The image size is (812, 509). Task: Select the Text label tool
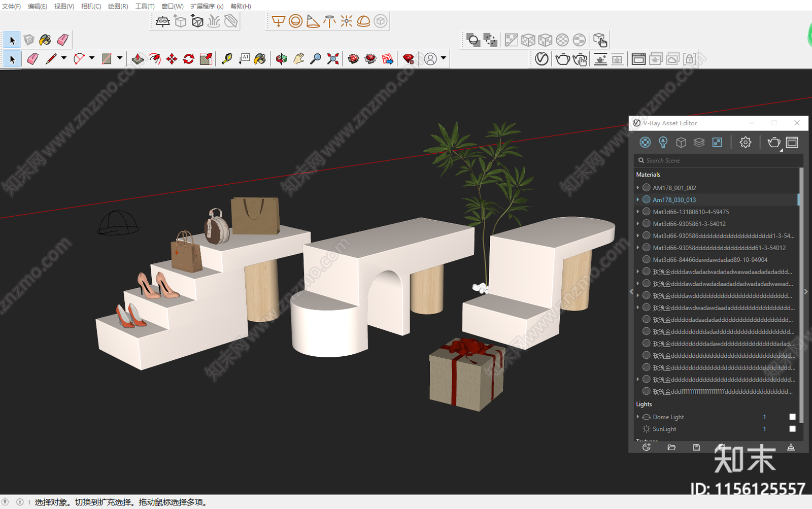click(x=244, y=59)
